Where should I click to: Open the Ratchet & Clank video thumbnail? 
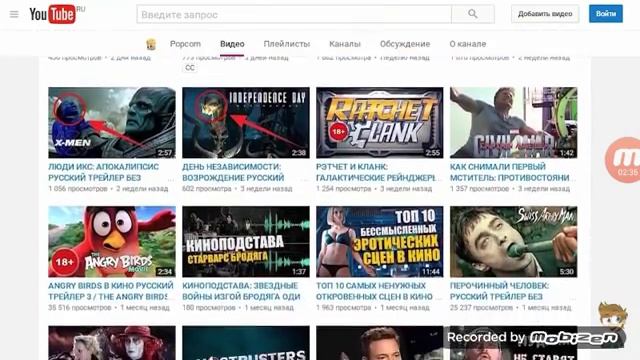pos(380,122)
